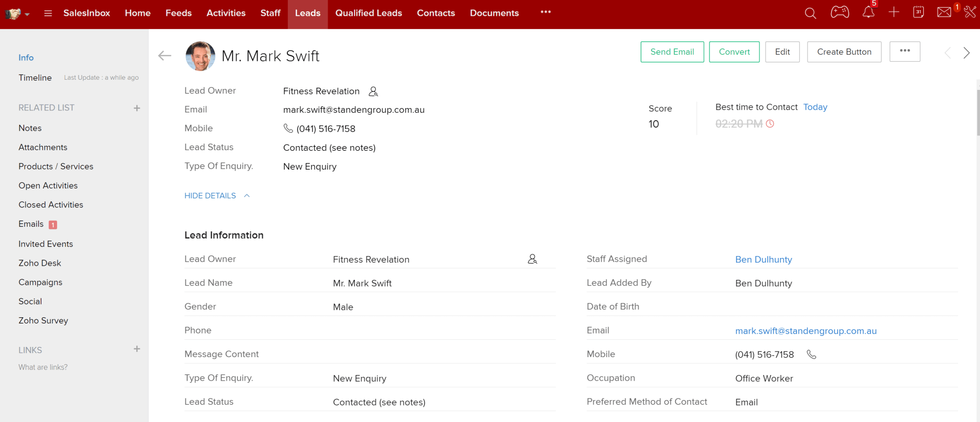
Task: Open the setup tools icon
Action: point(970,13)
